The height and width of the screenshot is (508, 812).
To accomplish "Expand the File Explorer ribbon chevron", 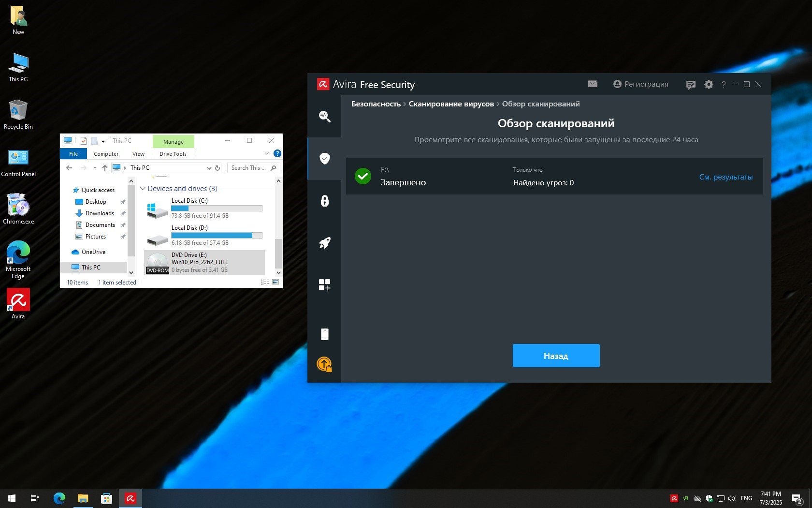I will (266, 154).
